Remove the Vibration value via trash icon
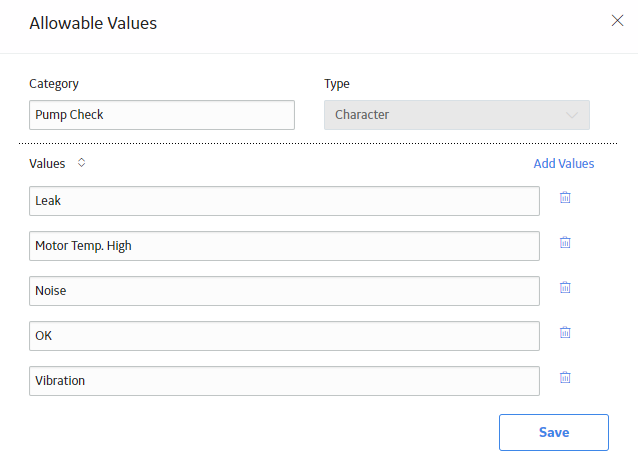 click(565, 377)
